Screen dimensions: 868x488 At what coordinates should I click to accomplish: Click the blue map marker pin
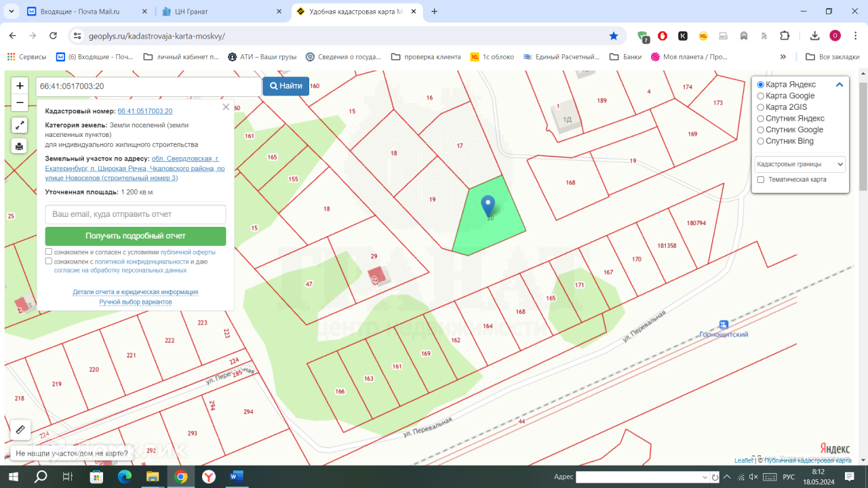coord(488,205)
